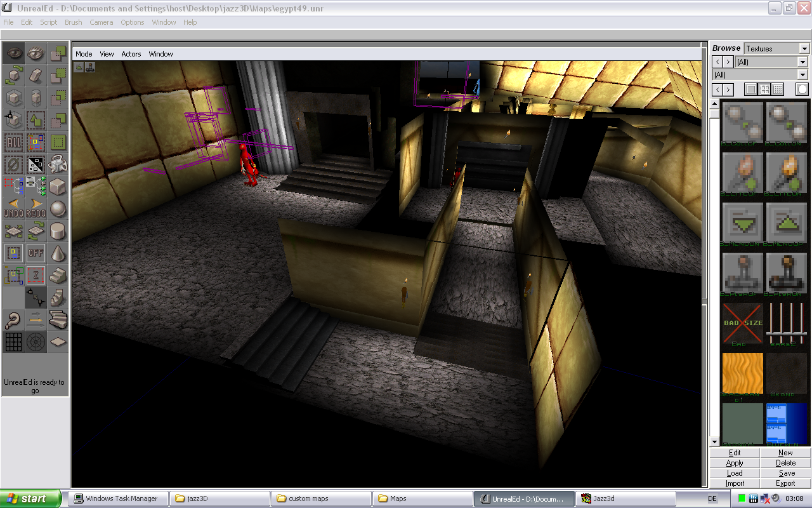Viewport: 812px width, 508px height.
Task: Click the cube with green rotate arrow
Action: tap(14, 76)
